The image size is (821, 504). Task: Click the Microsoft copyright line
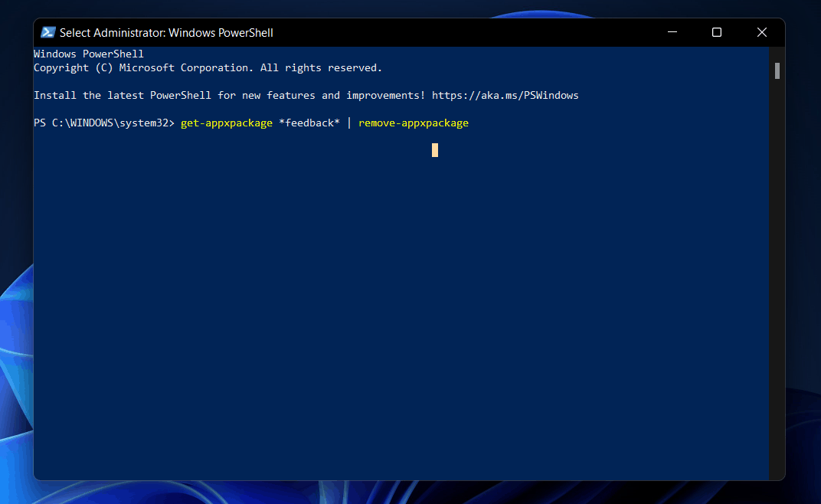coord(207,67)
